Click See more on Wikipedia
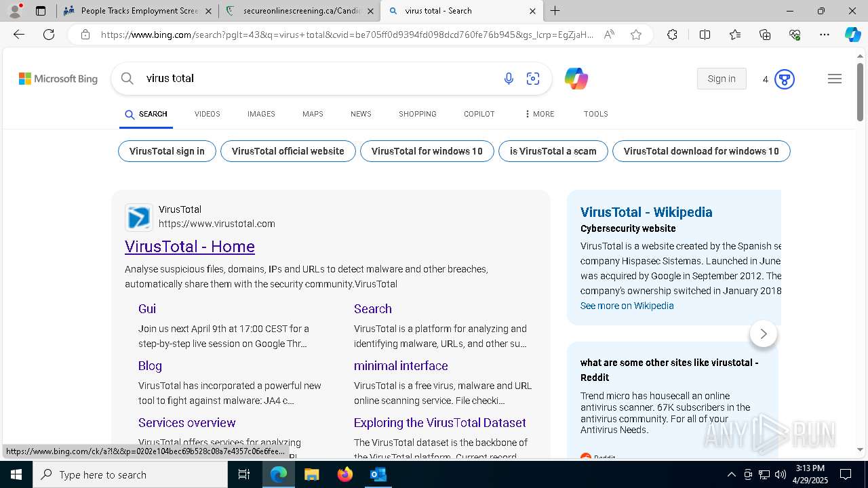Image resolution: width=868 pixels, height=488 pixels. [x=627, y=306]
